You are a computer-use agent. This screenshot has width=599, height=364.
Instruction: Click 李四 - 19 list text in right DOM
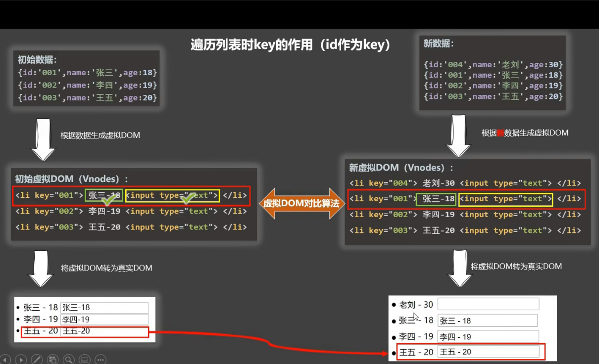[x=416, y=337]
